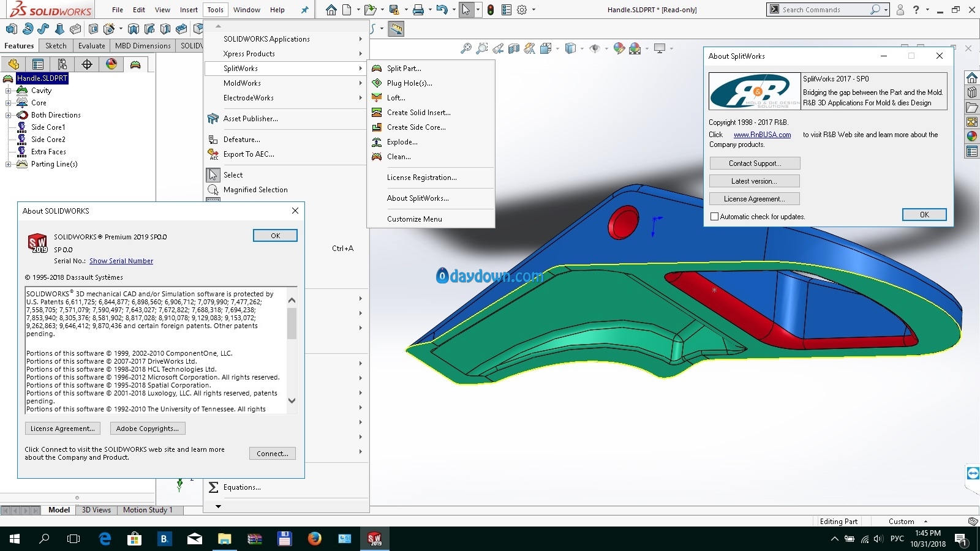Click the Revolved Boss/Base feature icon
Image resolution: width=980 pixels, height=551 pixels.
pos(28,29)
